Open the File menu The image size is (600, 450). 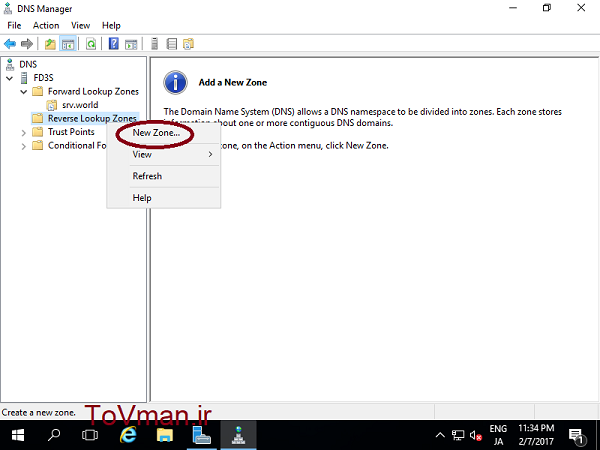(14, 26)
